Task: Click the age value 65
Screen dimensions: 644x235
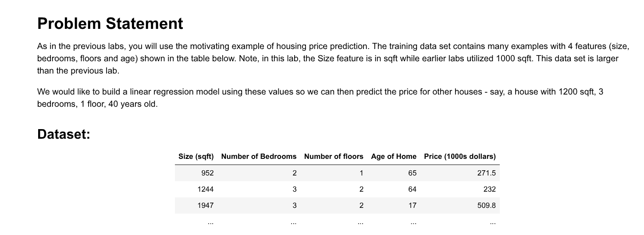Action: pos(412,173)
